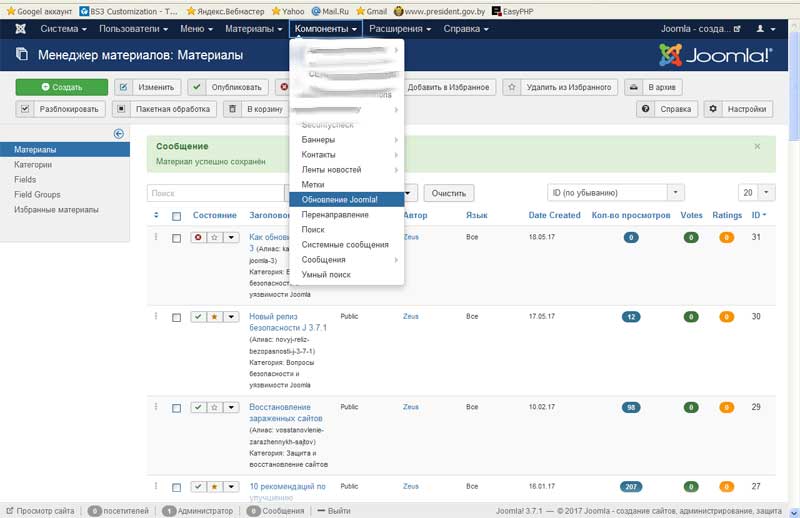
Task: Check the checkbox for article ID 29
Action: click(x=177, y=408)
